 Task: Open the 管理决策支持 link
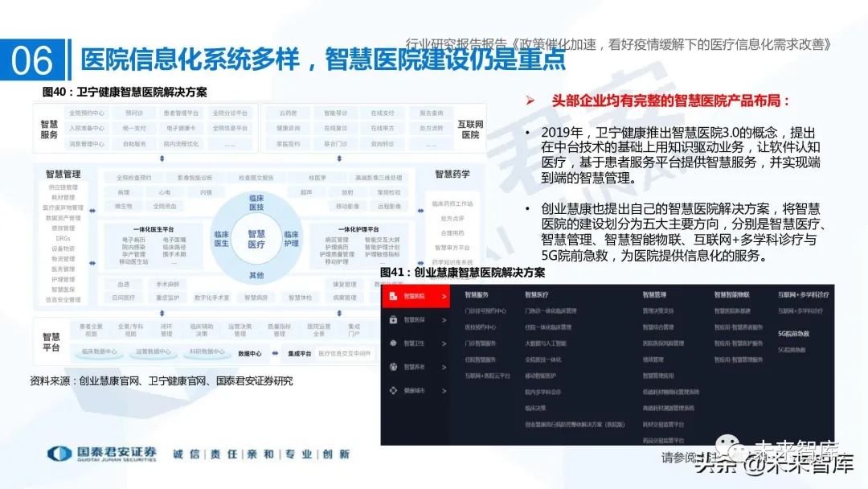click(x=658, y=310)
